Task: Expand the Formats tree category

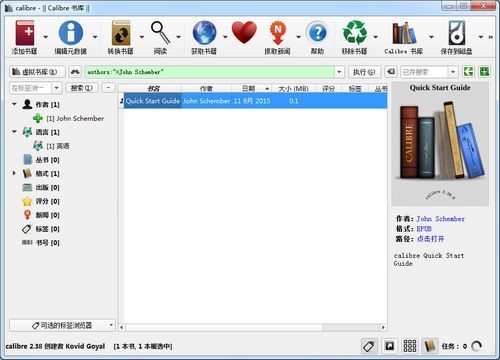Action: (x=14, y=173)
